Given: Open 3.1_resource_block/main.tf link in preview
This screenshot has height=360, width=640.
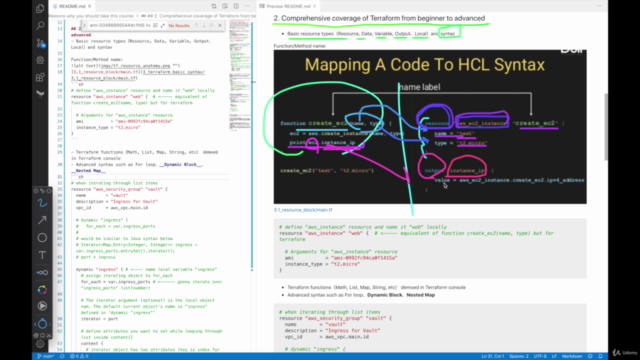Looking at the screenshot, I should tap(303, 210).
